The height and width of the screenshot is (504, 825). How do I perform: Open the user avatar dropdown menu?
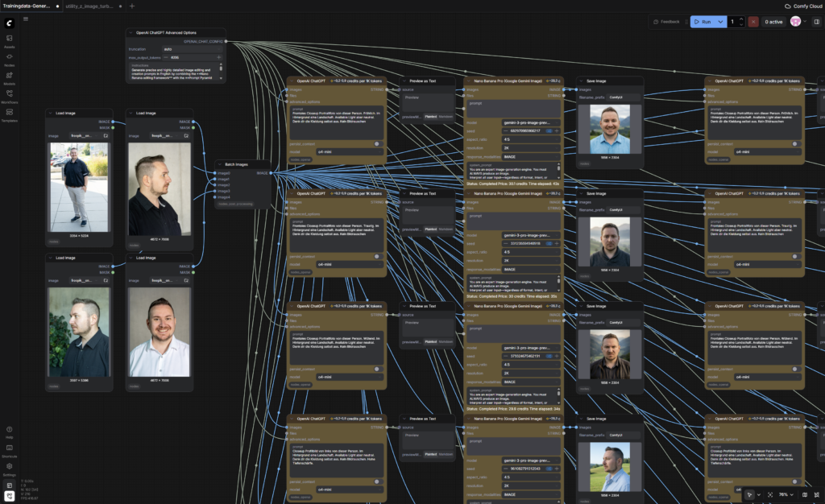point(797,22)
